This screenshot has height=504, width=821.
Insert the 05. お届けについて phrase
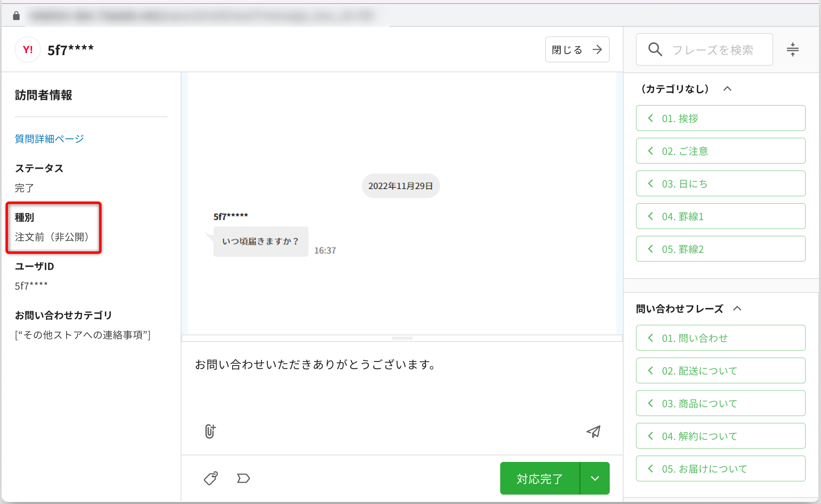[720, 469]
